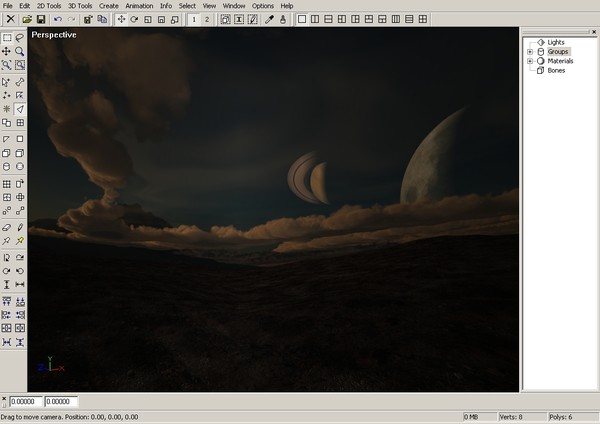Switch to the four-quadrant viewport layout
The width and height of the screenshot is (600, 424).
[x=423, y=19]
